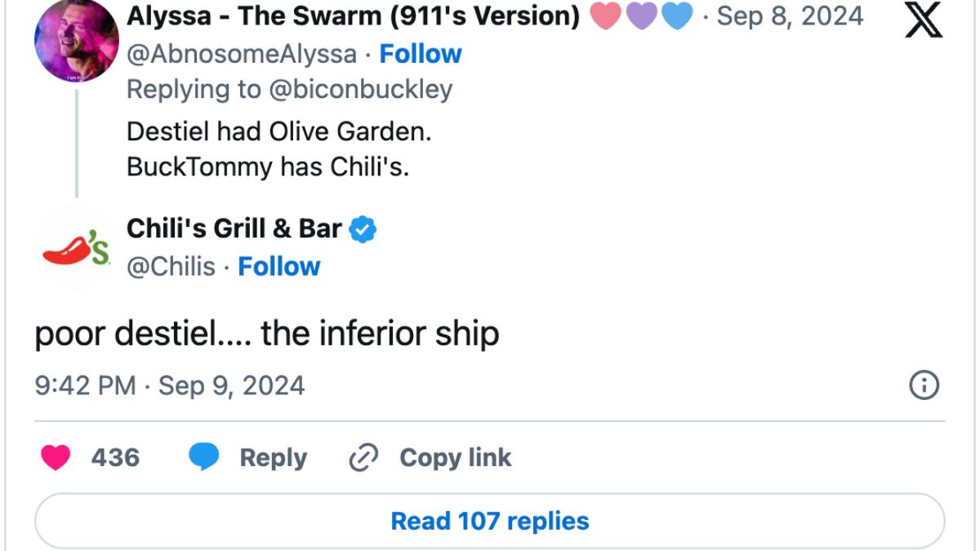This screenshot has height=551, width=980.
Task: Click the Sep 8, 2024 date link
Action: pos(790,16)
